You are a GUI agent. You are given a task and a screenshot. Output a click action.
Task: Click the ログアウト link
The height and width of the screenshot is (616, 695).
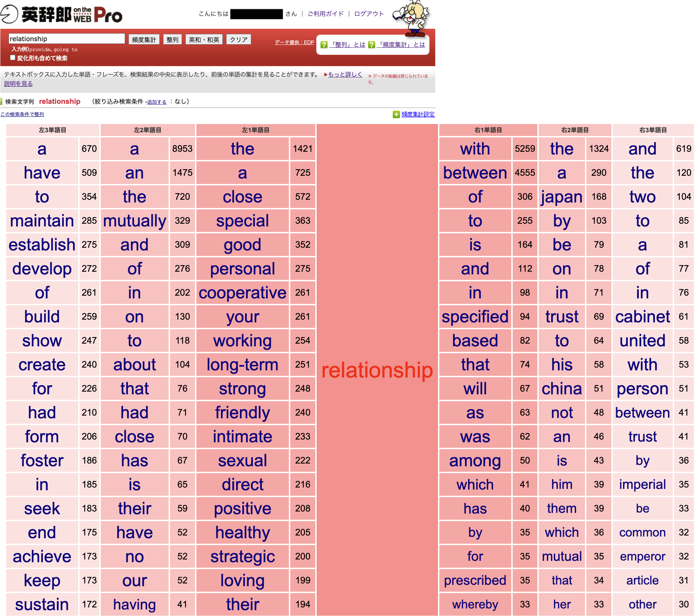coord(369,14)
